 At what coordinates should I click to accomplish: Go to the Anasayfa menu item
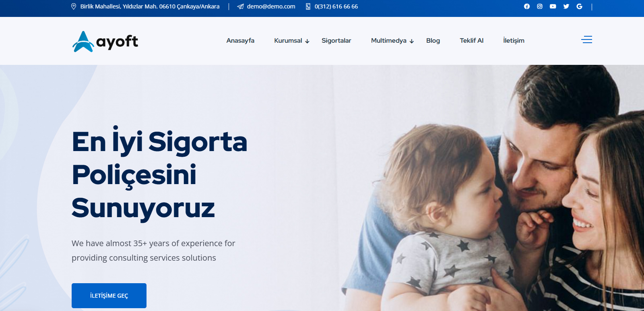point(240,41)
